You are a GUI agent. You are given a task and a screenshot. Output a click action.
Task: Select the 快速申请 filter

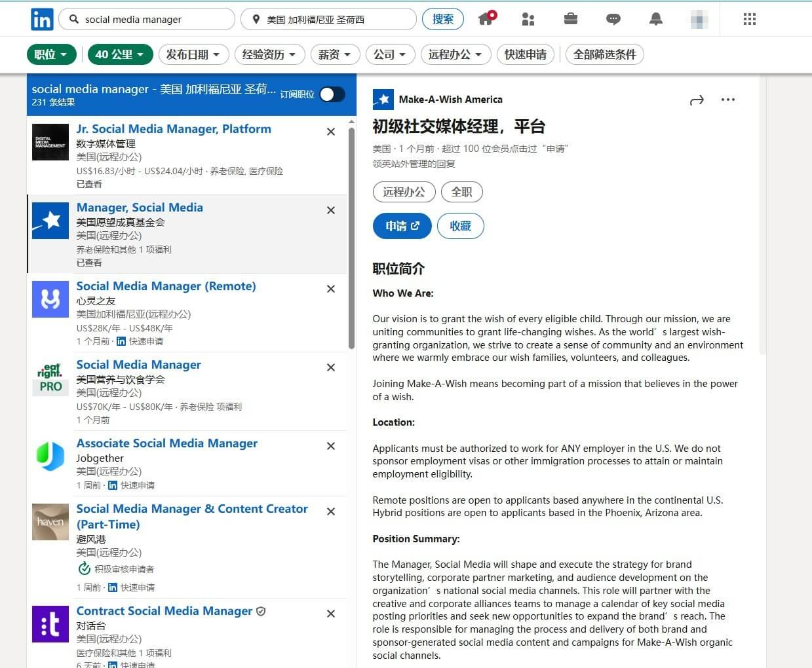526,54
